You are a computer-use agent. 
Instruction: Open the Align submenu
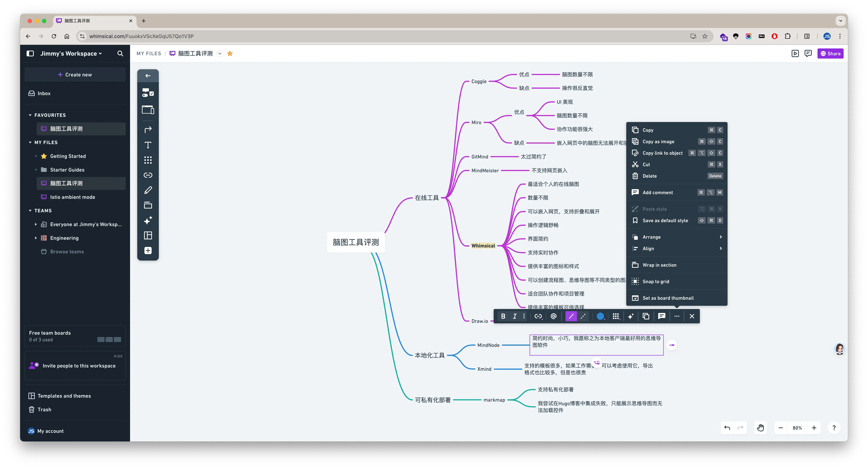tap(677, 249)
